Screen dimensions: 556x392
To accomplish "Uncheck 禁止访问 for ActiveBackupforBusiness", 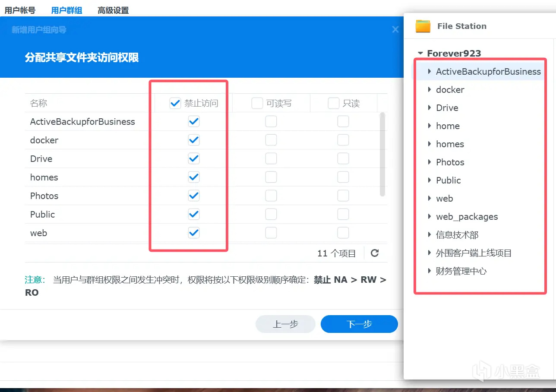I will pyautogui.click(x=194, y=121).
